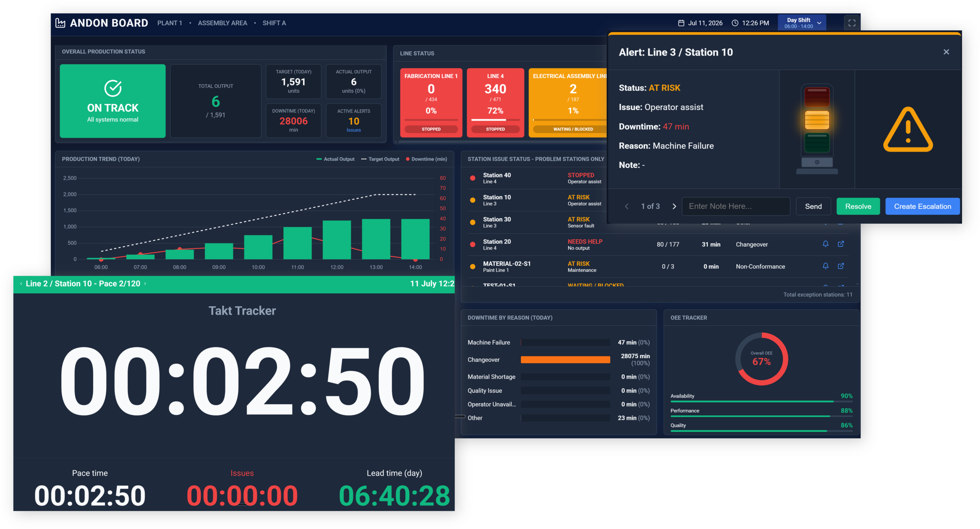The image size is (980, 529).
Task: Click the clock icon beside 12:26 PM
Action: [735, 23]
